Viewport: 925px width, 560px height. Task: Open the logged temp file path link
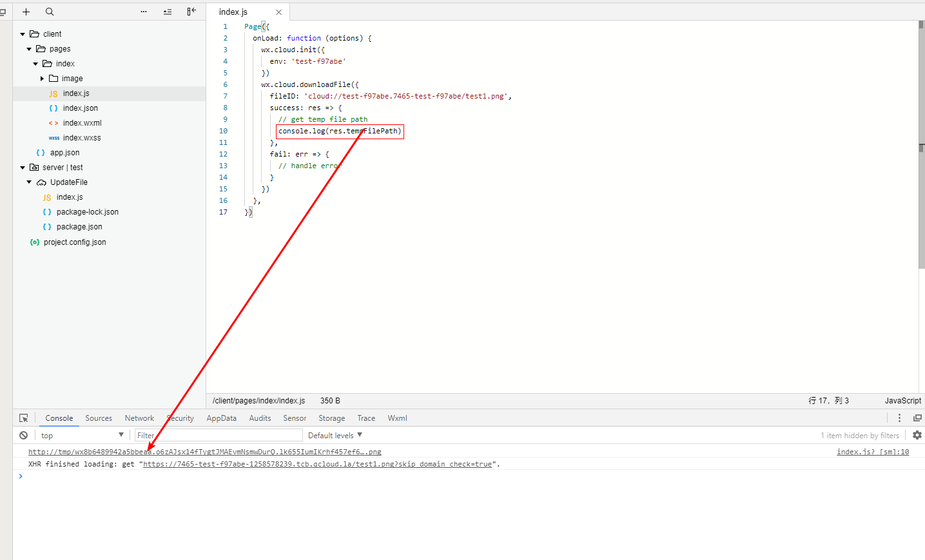[x=204, y=452]
